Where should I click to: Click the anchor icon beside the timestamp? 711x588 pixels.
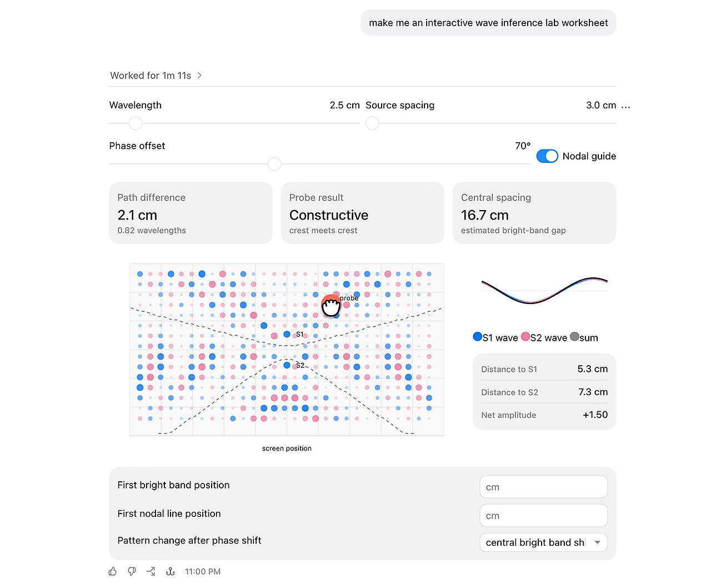click(x=171, y=571)
